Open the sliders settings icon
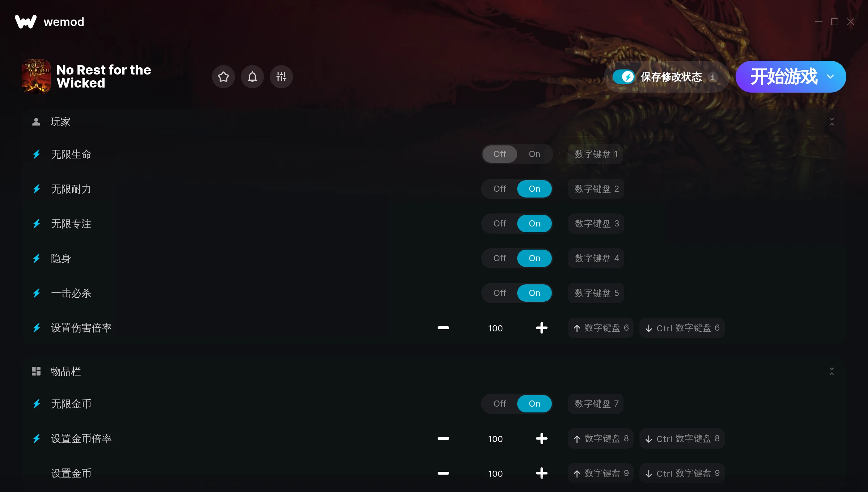868x492 pixels. click(281, 77)
